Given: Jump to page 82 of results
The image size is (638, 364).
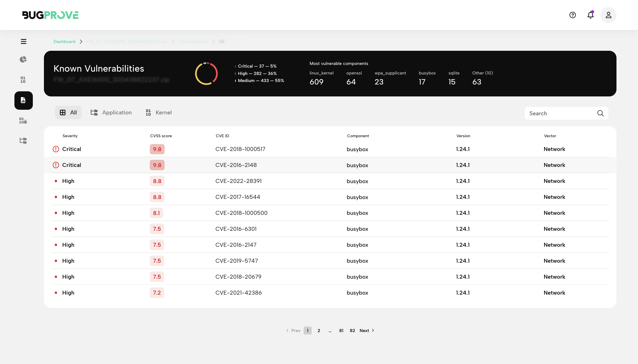Looking at the screenshot, I should pos(352,330).
